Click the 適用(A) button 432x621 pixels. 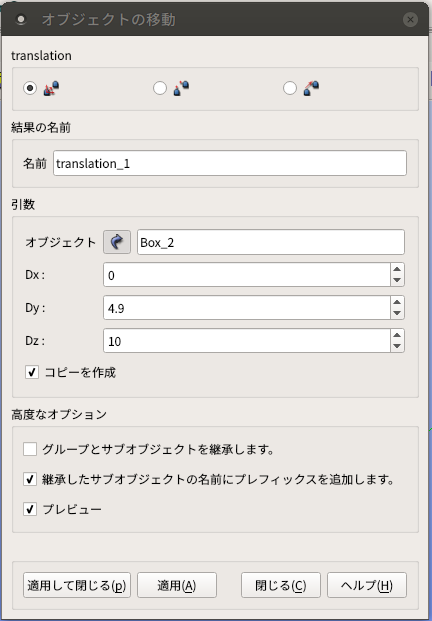click(x=177, y=585)
